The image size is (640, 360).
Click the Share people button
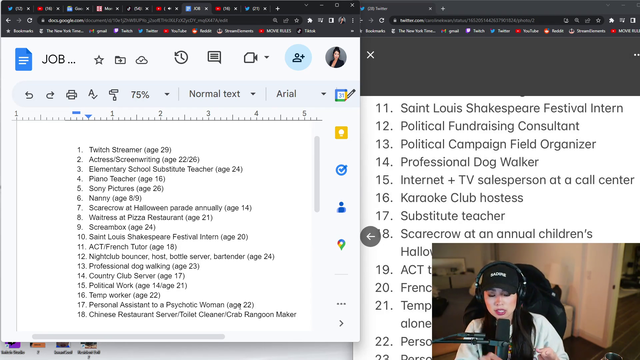coord(298,58)
